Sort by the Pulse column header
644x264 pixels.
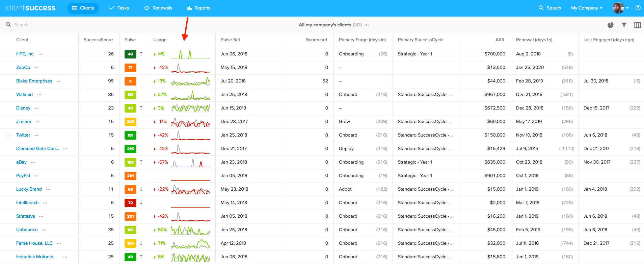point(130,40)
